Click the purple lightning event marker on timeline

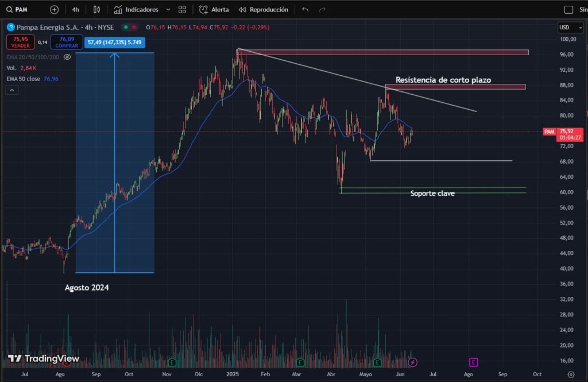click(412, 362)
